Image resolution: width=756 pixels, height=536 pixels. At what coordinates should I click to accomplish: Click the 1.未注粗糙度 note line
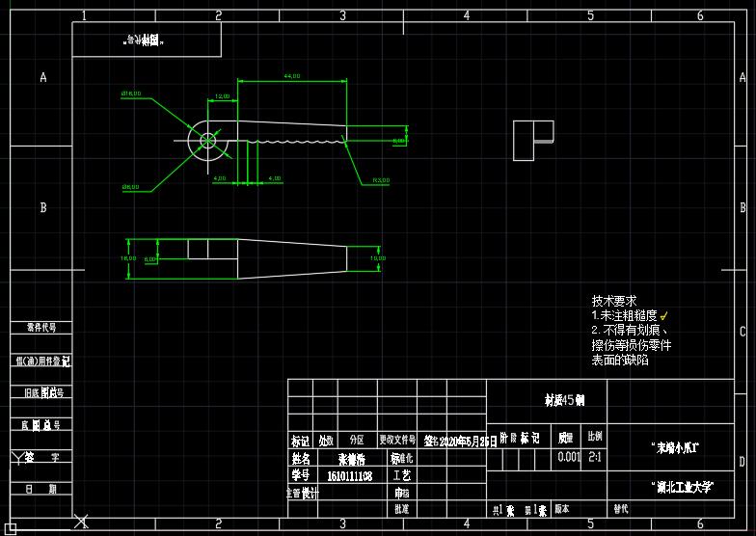(624, 316)
